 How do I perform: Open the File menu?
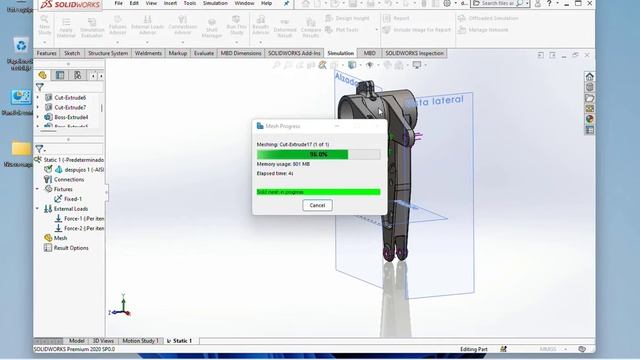[118, 3]
